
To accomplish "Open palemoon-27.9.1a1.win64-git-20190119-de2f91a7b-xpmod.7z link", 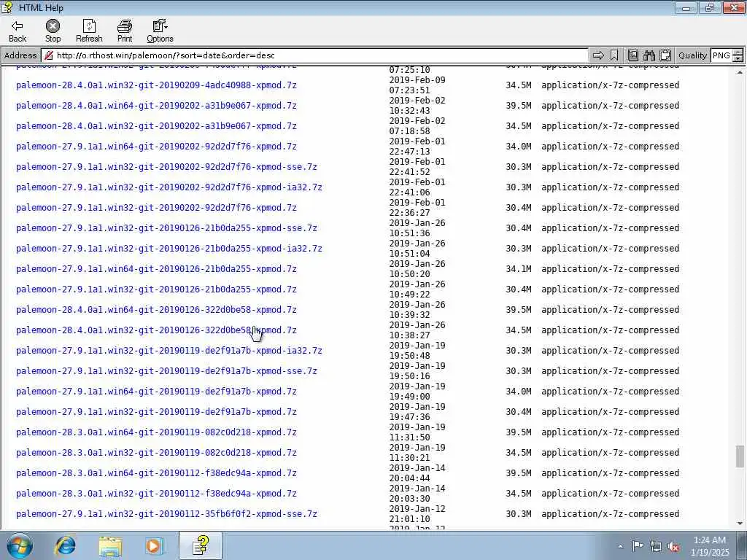I will 156,392.
